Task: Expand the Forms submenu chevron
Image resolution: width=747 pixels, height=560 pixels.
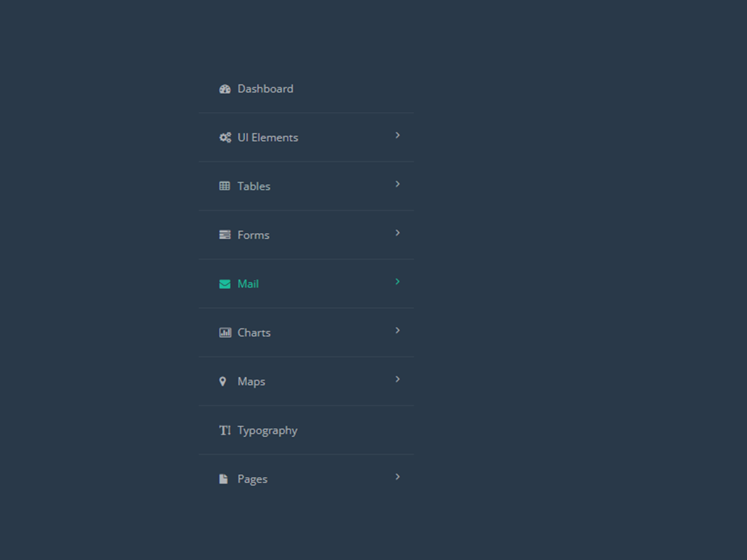Action: (397, 233)
